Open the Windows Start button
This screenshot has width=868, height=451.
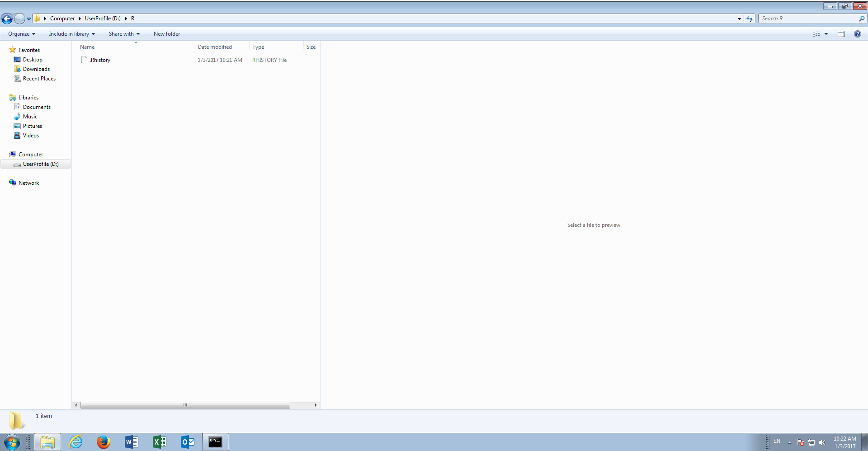(x=12, y=442)
